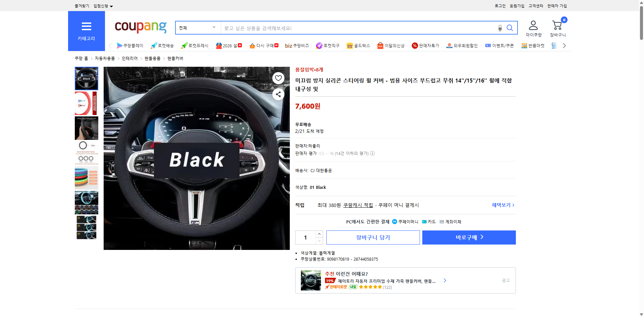
Task: Go to 이벤트/쿠폰 section
Action: click(500, 45)
